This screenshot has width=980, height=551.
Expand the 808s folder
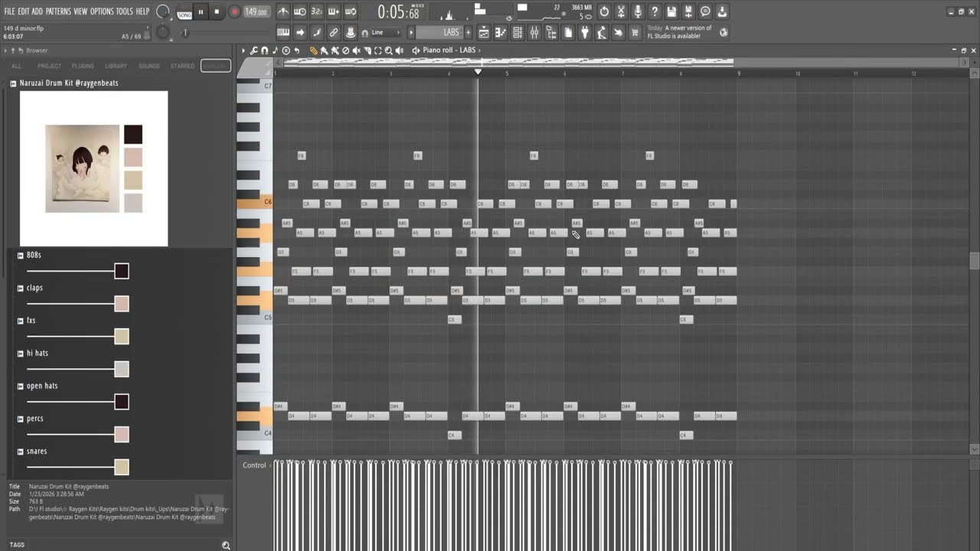point(21,255)
